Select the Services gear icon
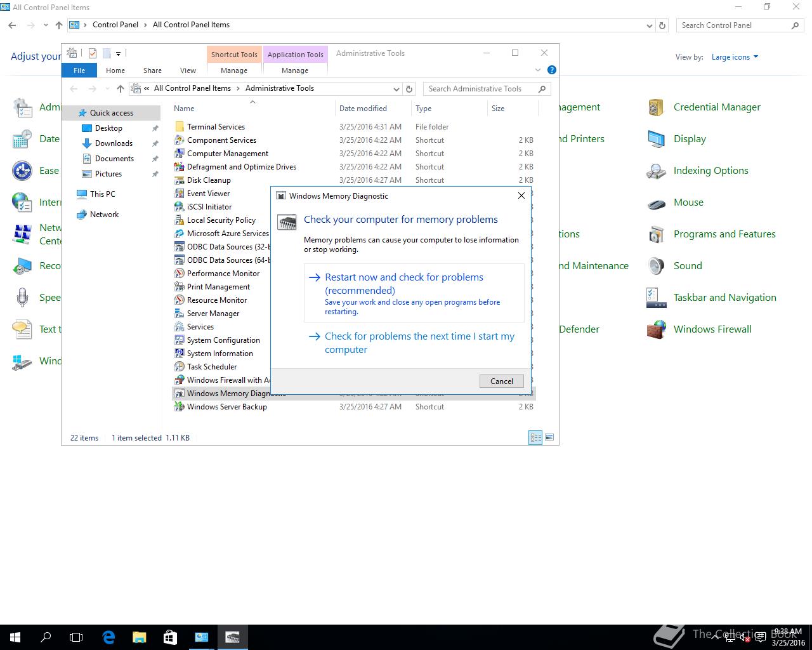The image size is (812, 650). 180,327
